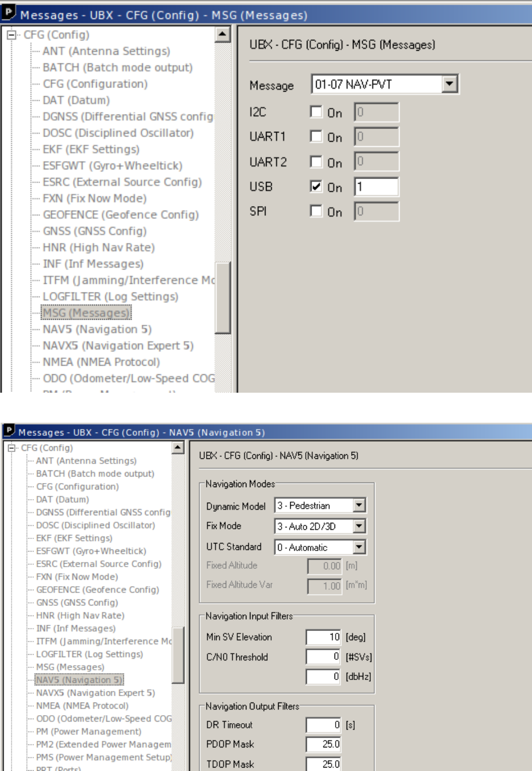This screenshot has width=532, height=771.
Task: Enable SPI On checkbox
Action: click(x=316, y=210)
